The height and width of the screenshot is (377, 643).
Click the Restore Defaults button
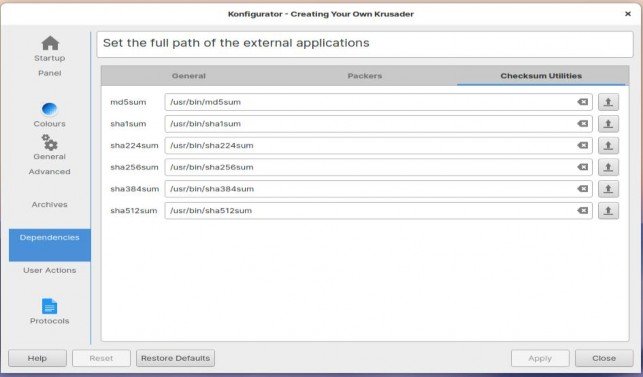pyautogui.click(x=176, y=358)
